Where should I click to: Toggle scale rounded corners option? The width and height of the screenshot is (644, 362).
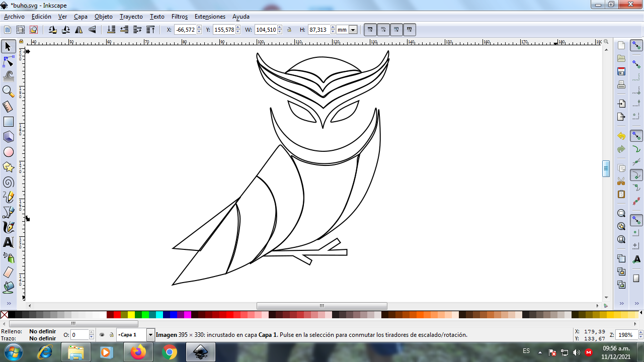point(383,30)
